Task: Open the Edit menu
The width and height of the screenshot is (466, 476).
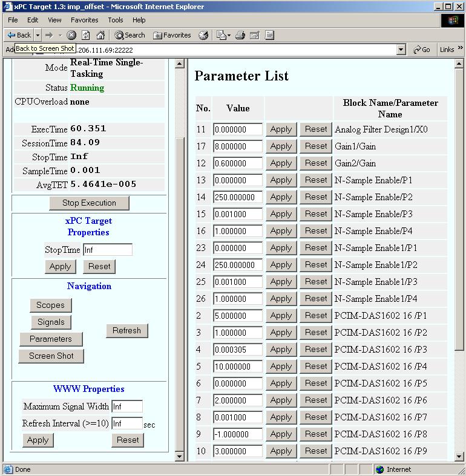Action: [x=33, y=20]
